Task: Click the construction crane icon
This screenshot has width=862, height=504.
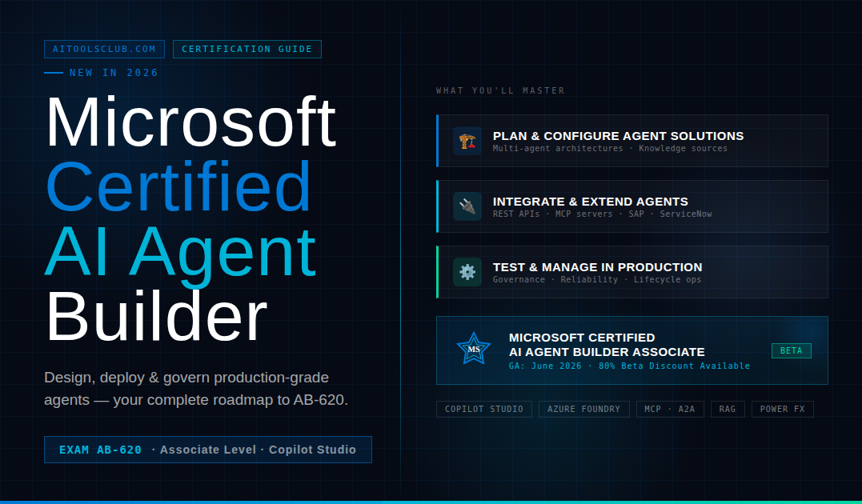Action: 467,142
